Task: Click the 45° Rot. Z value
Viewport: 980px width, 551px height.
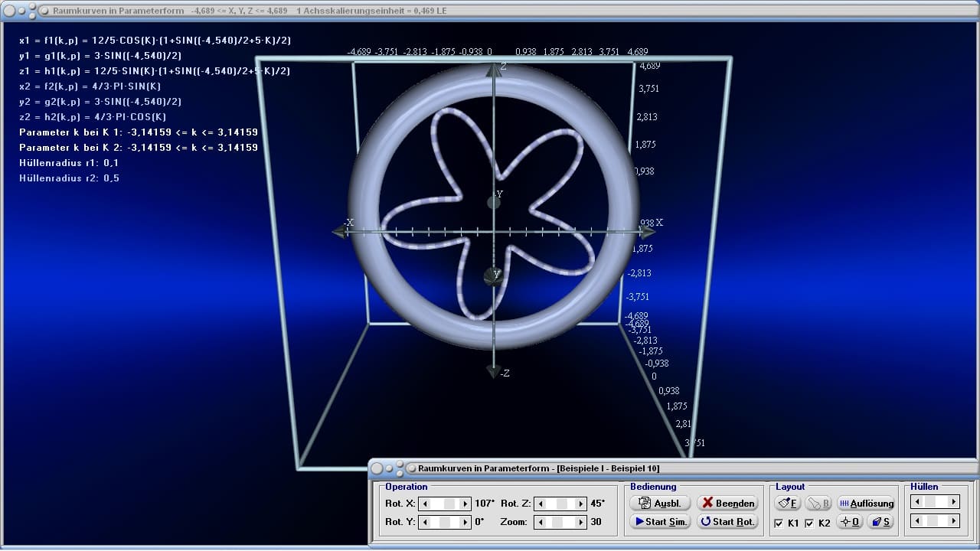Action: (x=597, y=504)
